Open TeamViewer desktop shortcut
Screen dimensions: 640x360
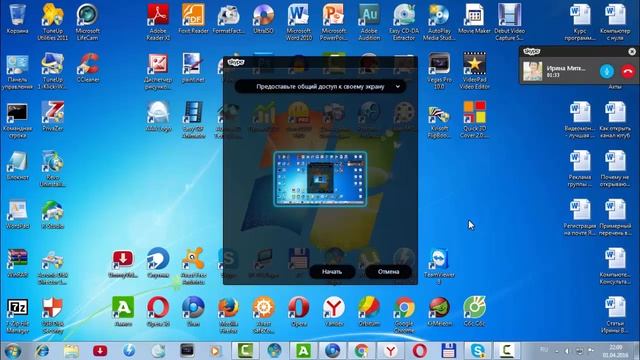(439, 266)
